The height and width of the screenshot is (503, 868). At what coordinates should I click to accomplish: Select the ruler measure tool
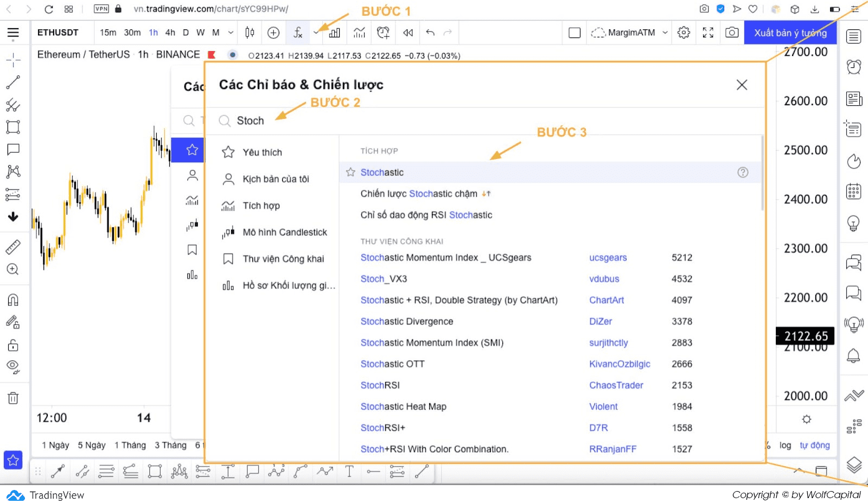[13, 247]
